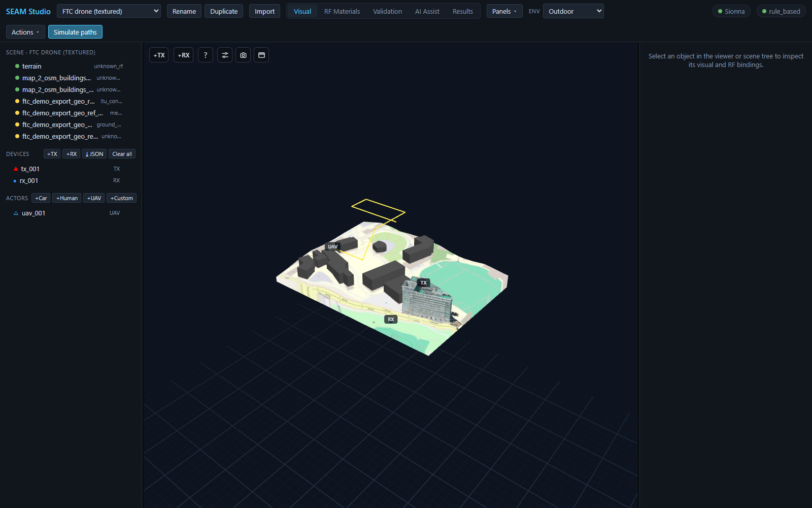Add a UAV actor with +UAV
Image resolution: width=812 pixels, height=508 pixels.
(x=94, y=198)
